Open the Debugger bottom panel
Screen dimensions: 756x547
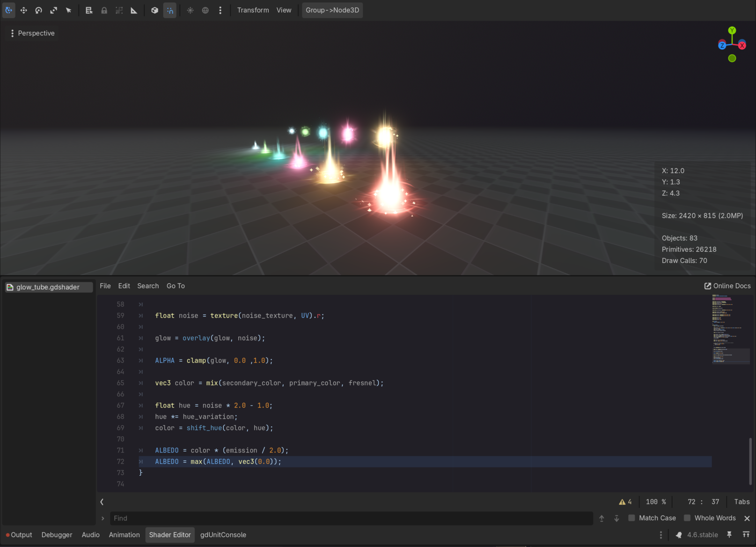click(x=57, y=535)
